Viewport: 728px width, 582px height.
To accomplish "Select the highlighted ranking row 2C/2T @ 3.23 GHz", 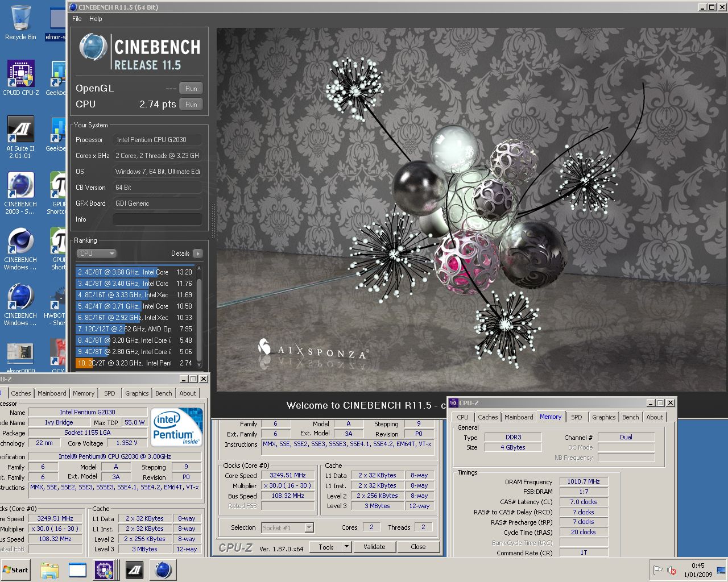I will 135,363.
